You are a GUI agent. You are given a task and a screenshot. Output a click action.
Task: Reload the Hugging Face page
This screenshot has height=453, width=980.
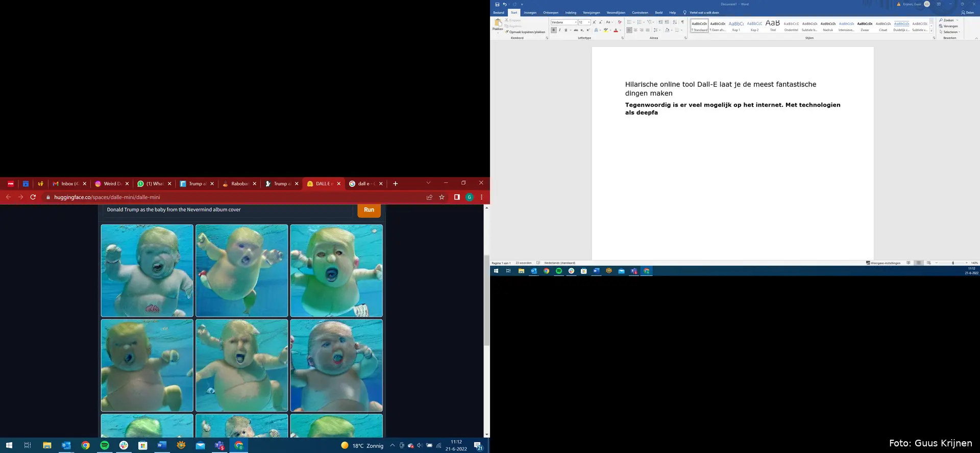33,197
